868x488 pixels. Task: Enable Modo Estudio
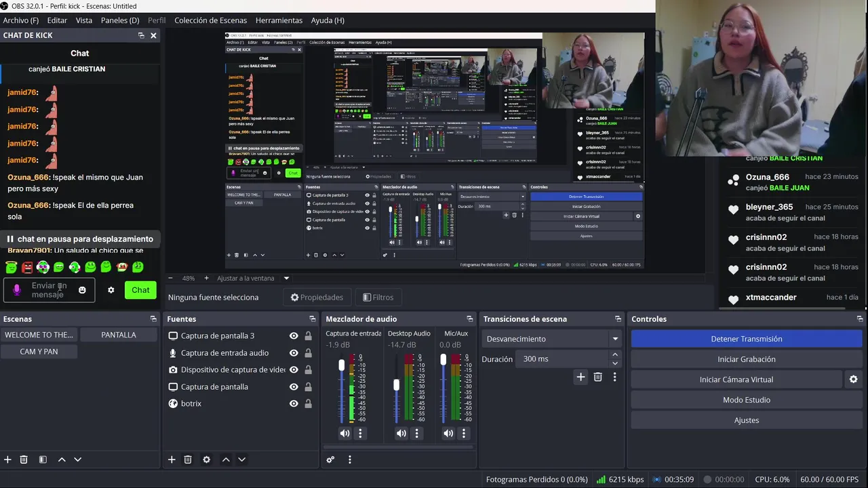click(x=747, y=400)
